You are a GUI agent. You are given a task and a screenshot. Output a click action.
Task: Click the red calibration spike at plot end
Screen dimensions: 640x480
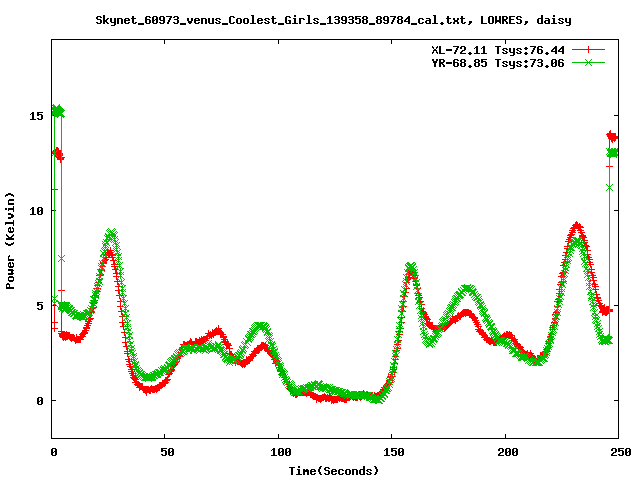[x=611, y=136]
